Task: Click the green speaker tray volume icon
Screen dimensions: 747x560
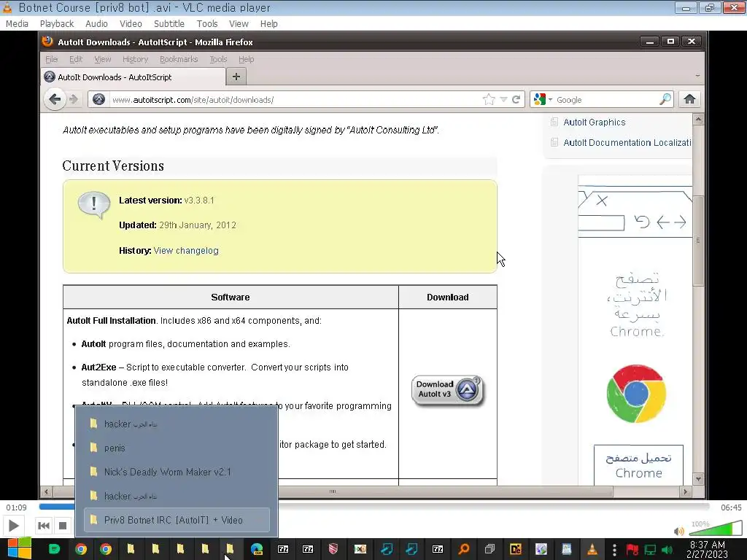Action: coord(667,550)
